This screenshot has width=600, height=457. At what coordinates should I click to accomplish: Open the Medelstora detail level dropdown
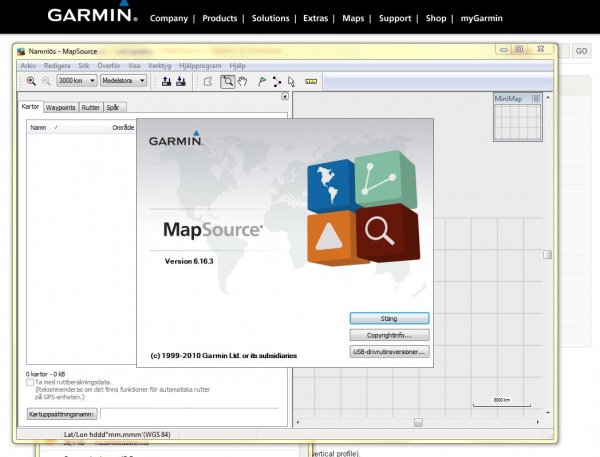point(124,81)
